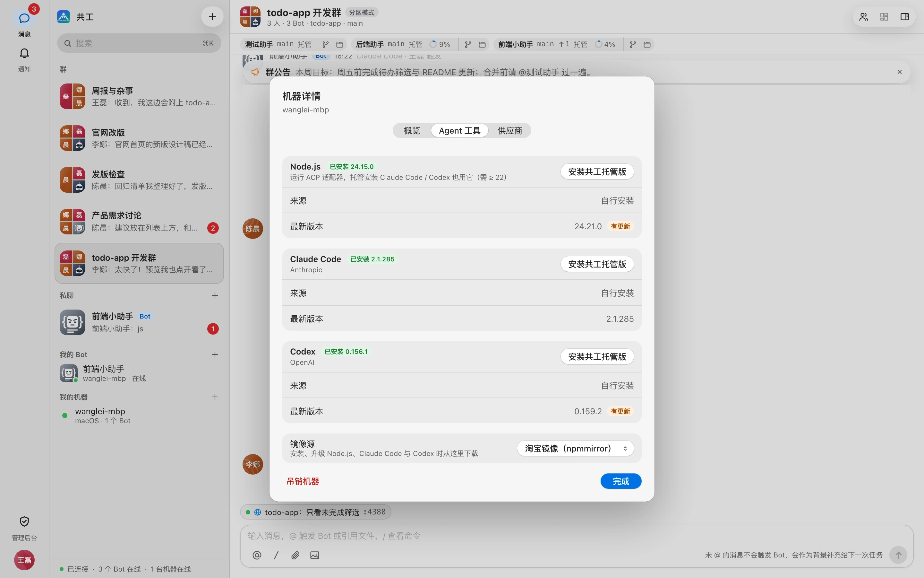
Task: Add a machine under 我的机器
Action: point(215,397)
